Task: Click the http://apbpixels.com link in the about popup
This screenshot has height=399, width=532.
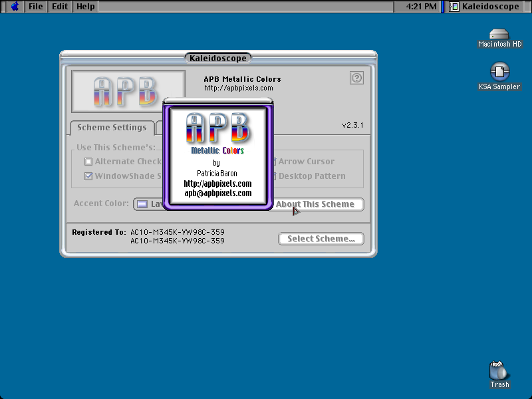Action: point(218,184)
